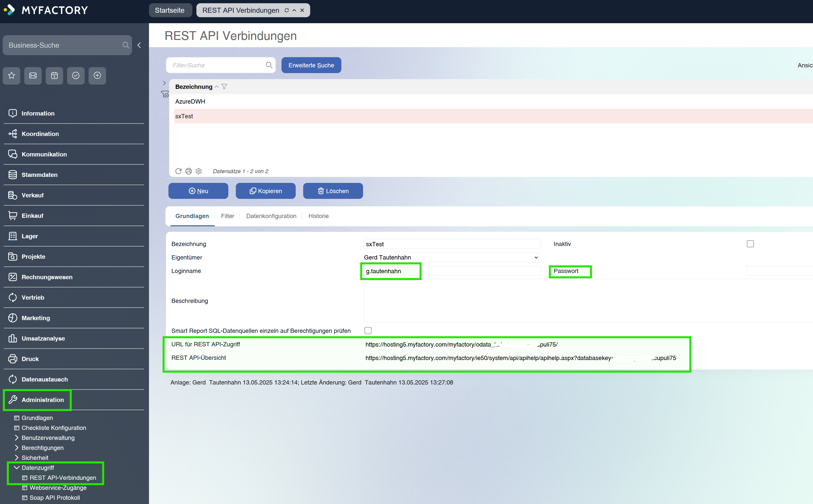Click the Kopieren button
Screen dimensions: 813x504
click(265, 191)
